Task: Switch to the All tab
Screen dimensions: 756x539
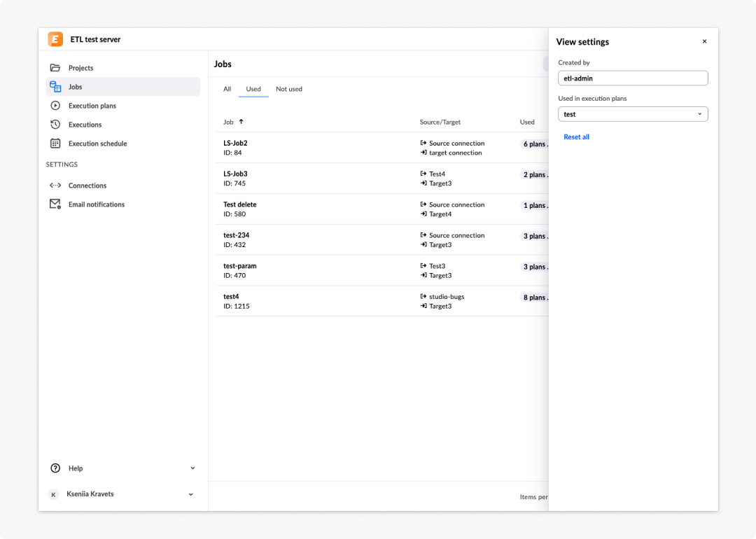Action: click(x=227, y=89)
